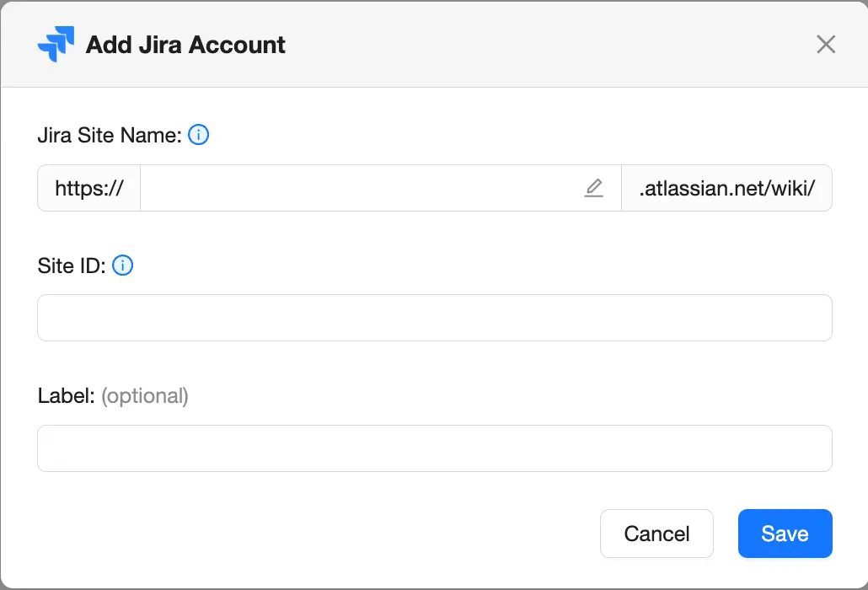This screenshot has height=590, width=868.
Task: Open the info tooltip next to Site ID
Action: point(122,265)
